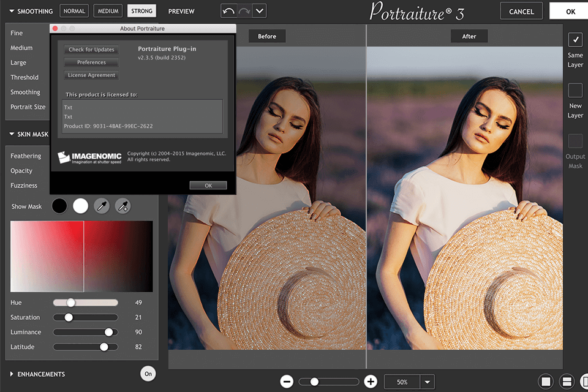Image resolution: width=588 pixels, height=392 pixels.
Task: Enable the New Layer checkbox
Action: 575,91
